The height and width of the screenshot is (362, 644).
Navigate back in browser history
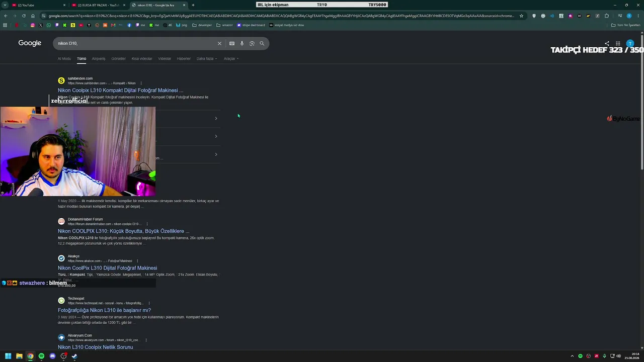6,16
